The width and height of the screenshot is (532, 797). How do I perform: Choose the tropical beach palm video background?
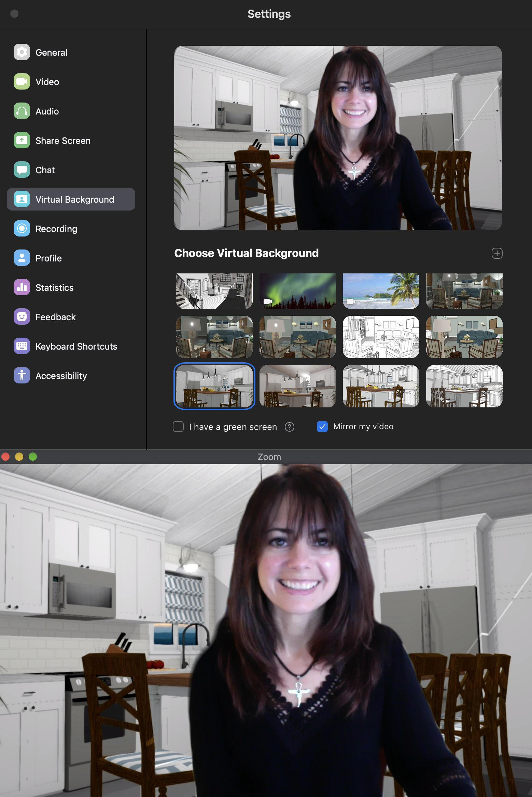[381, 291]
